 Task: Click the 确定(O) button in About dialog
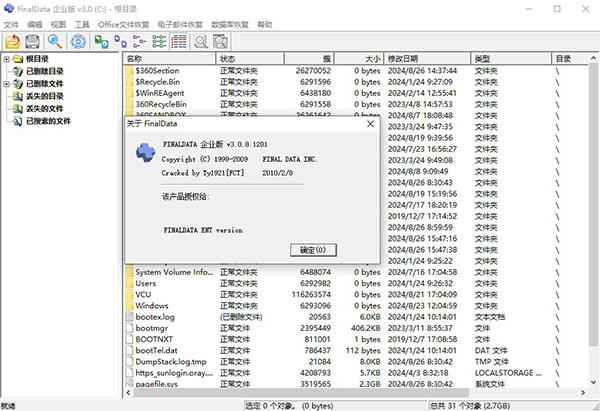click(313, 250)
